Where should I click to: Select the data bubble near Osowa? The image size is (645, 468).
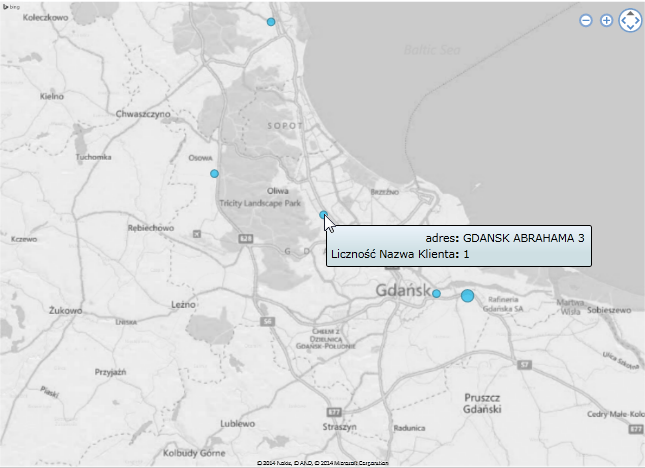pyautogui.click(x=214, y=174)
